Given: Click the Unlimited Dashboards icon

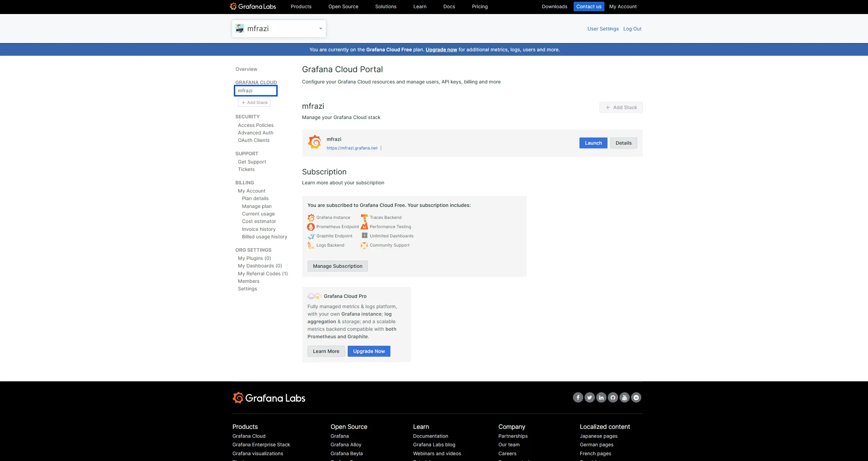Looking at the screenshot, I should pyautogui.click(x=364, y=236).
